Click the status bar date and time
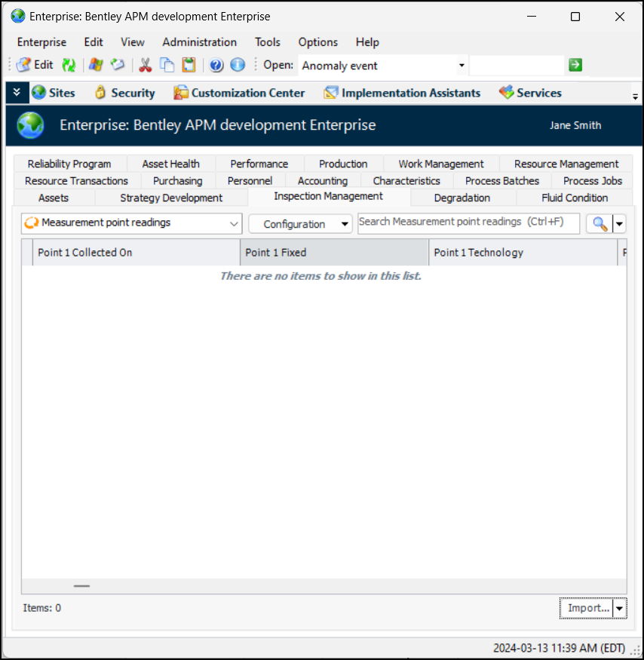644x660 pixels. 559,648
